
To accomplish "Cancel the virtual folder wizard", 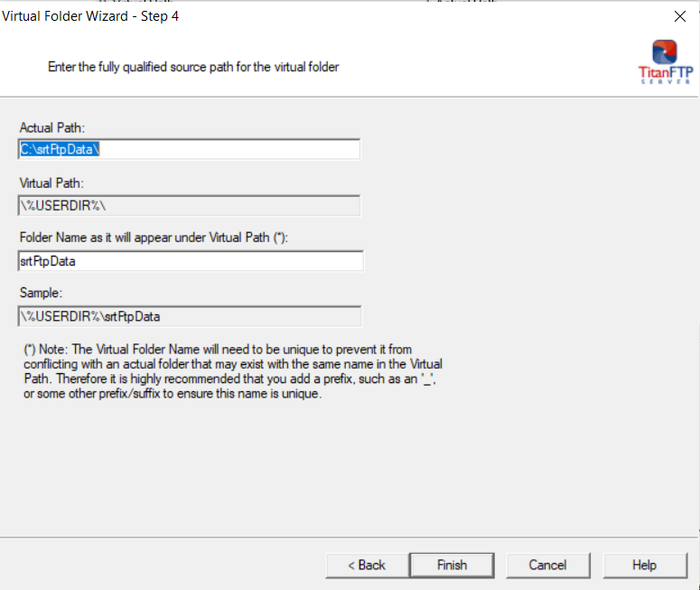I will pyautogui.click(x=547, y=565).
